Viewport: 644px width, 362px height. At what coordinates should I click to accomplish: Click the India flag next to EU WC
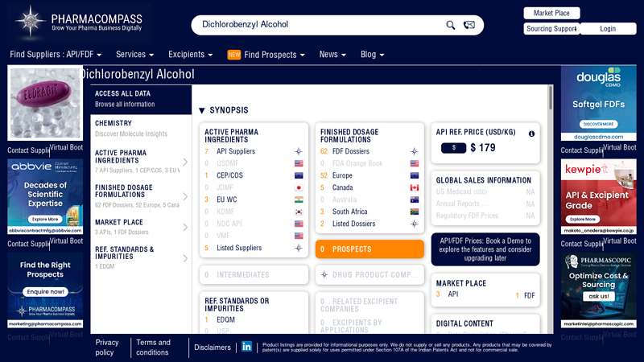click(x=299, y=200)
